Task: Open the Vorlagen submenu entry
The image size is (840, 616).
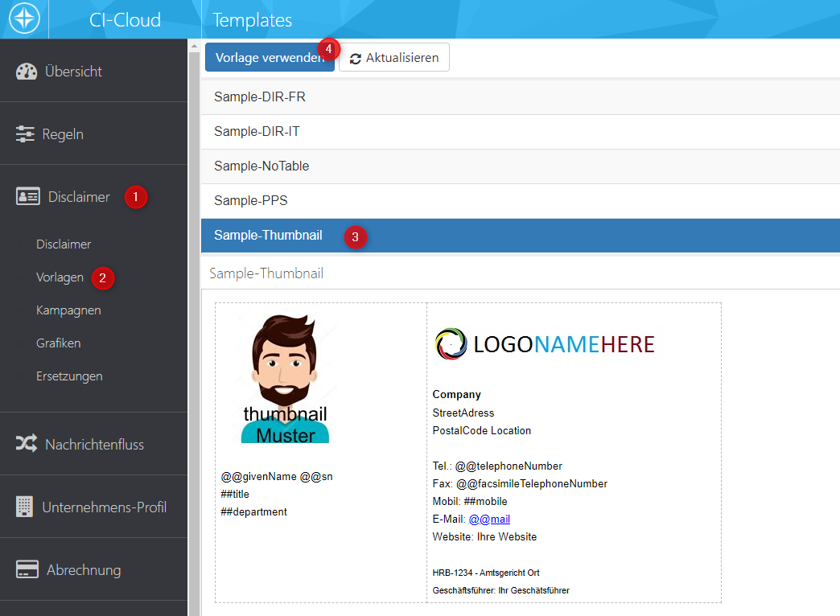Action: (60, 277)
